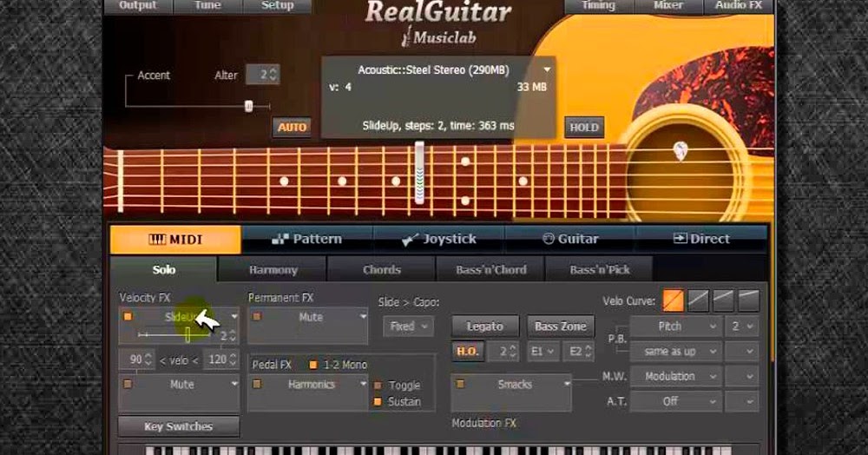
Task: Open the Tune panel button
Action: tap(207, 5)
